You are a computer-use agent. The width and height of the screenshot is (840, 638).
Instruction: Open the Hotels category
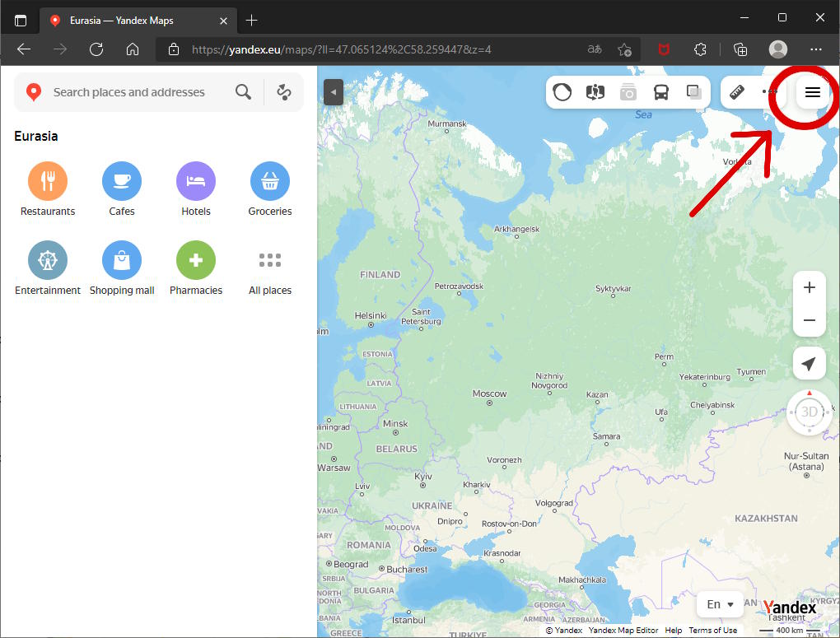(x=196, y=189)
